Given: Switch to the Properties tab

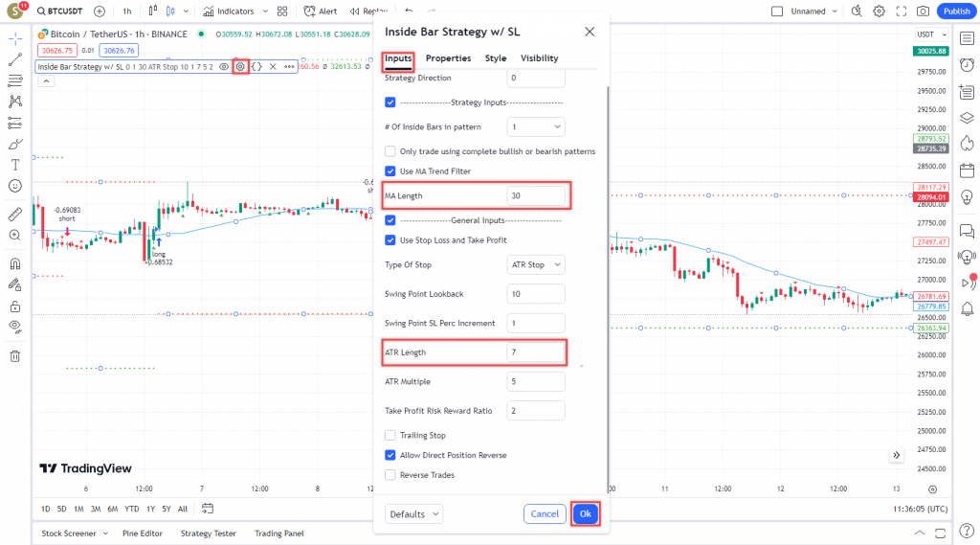Looking at the screenshot, I should [x=448, y=58].
